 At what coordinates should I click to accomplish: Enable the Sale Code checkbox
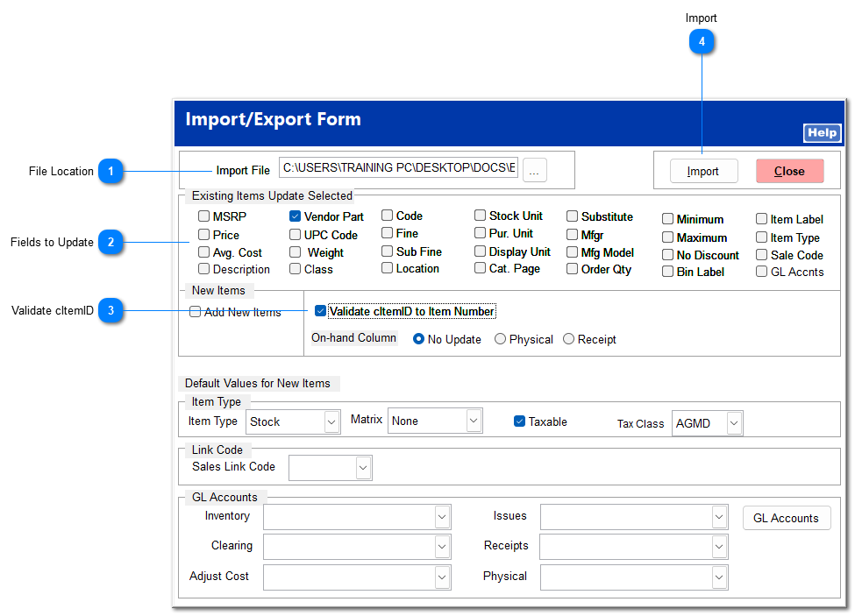coord(762,255)
